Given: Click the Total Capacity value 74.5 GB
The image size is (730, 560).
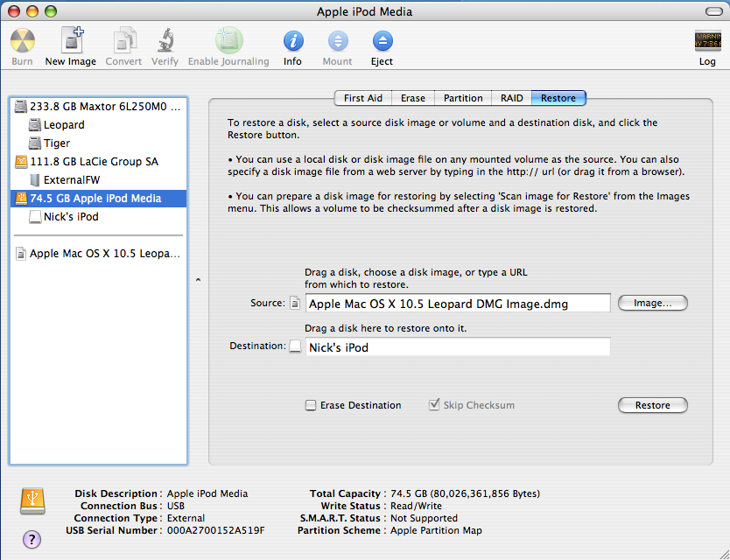Looking at the screenshot, I should pyautogui.click(x=465, y=493).
